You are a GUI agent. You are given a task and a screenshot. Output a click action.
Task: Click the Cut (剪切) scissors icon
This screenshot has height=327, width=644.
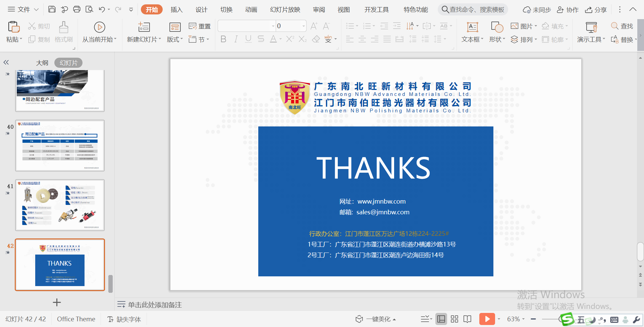tap(32, 26)
